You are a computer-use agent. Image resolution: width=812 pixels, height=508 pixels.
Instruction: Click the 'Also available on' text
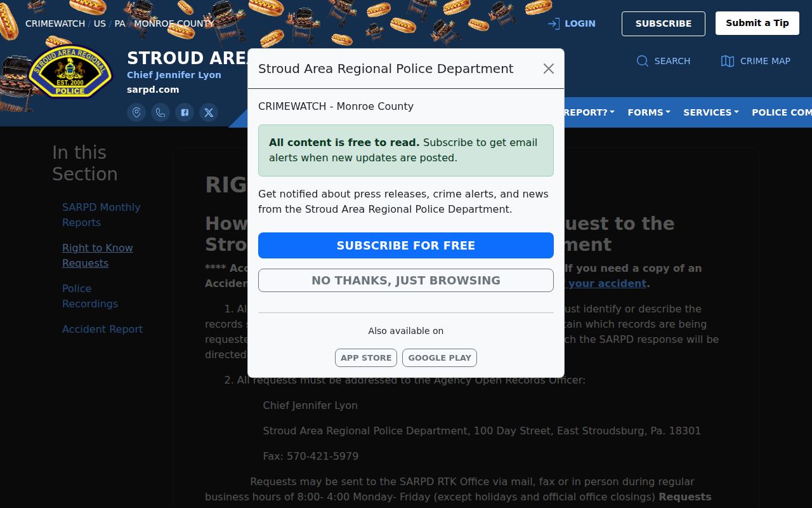coord(406,331)
